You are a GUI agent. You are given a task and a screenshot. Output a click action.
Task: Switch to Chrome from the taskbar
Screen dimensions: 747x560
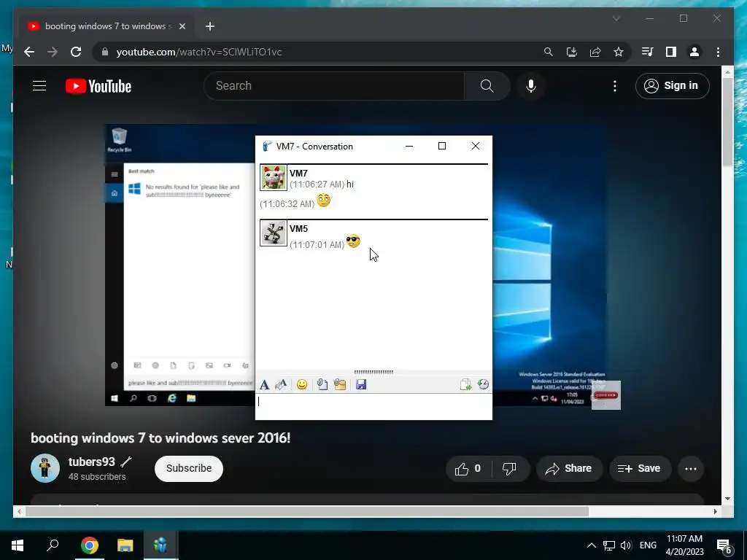pyautogui.click(x=89, y=545)
